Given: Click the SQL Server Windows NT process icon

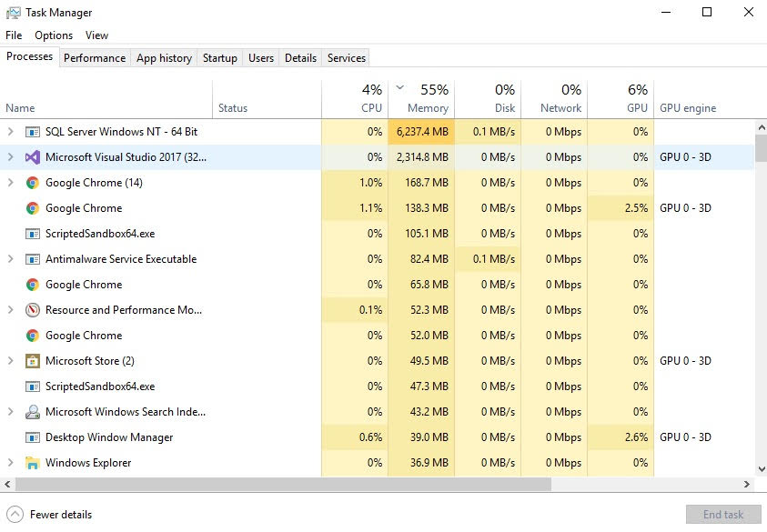Looking at the screenshot, I should (x=33, y=132).
